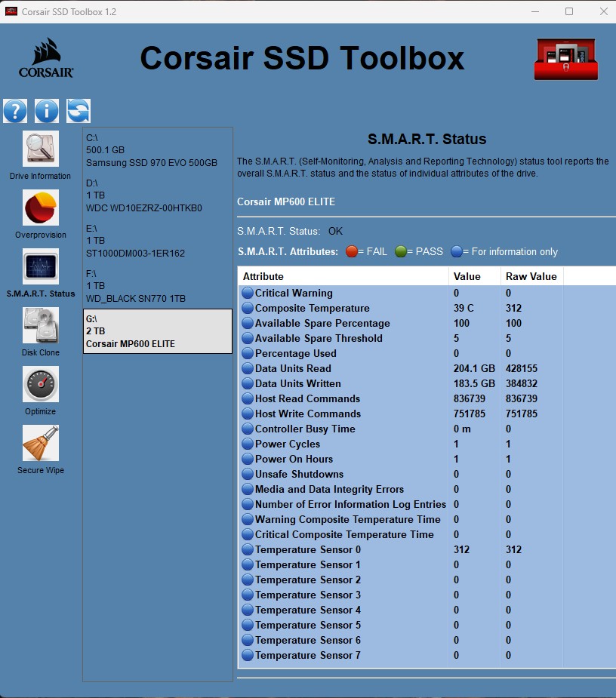Click the green PASS legend indicator
The width and height of the screenshot is (616, 698).
click(400, 251)
